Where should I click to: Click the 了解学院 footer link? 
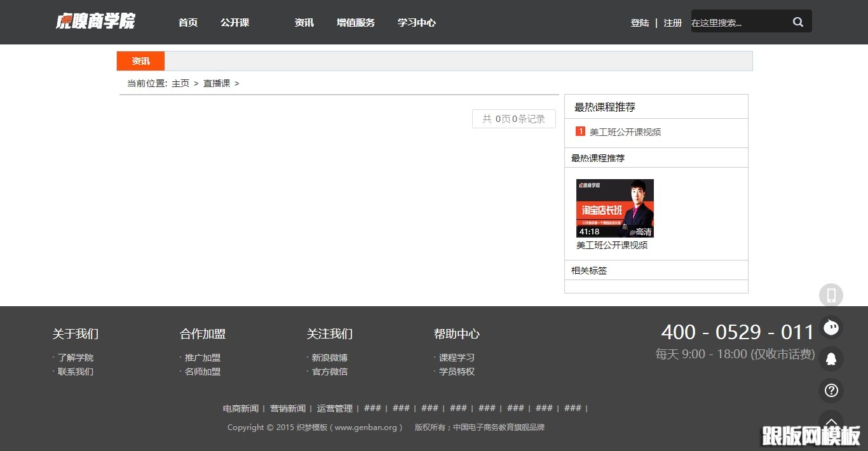[x=76, y=358]
